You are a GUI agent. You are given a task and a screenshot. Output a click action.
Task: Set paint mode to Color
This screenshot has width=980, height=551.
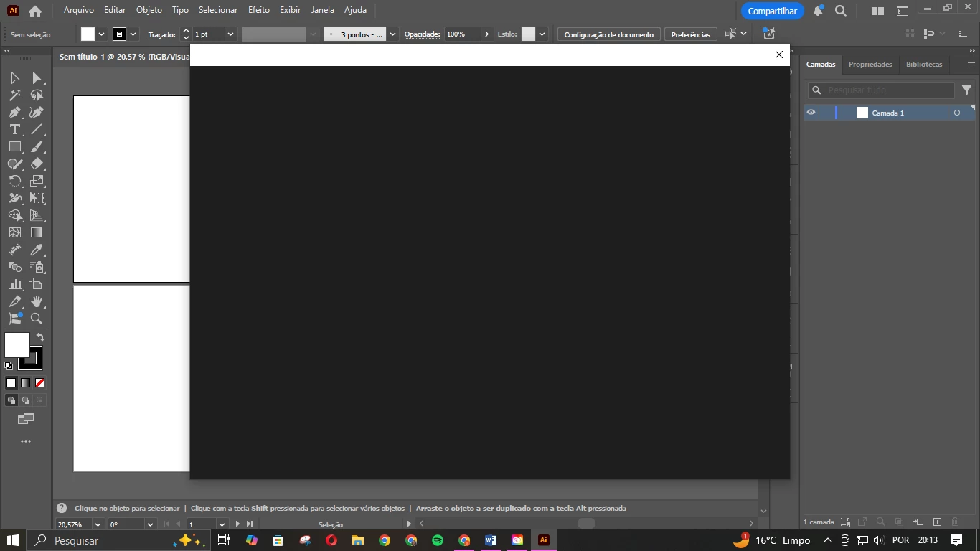pos(11,383)
